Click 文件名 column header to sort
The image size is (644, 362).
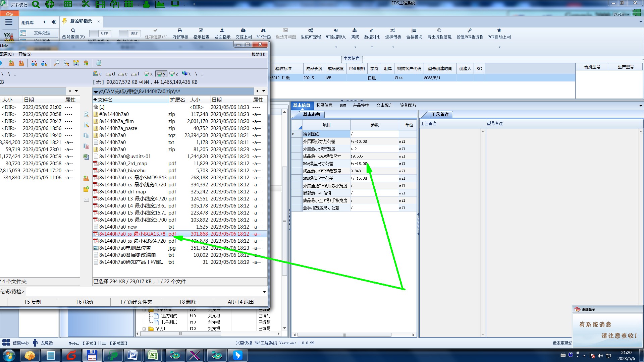pos(131,100)
